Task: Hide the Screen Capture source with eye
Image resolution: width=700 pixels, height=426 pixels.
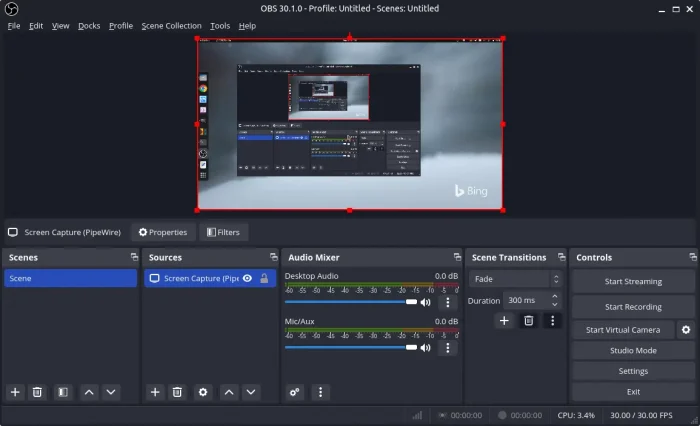Action: click(247, 278)
